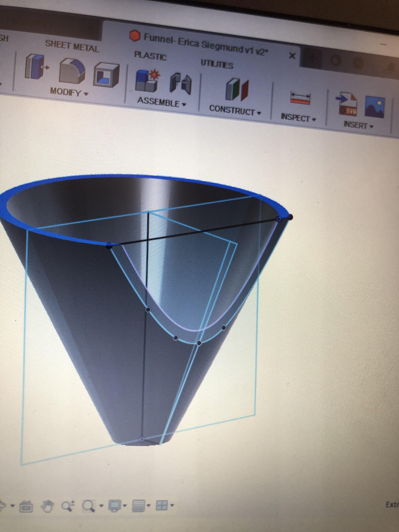
Task: Open the PLASTIC toolbar tab
Action: tap(150, 56)
